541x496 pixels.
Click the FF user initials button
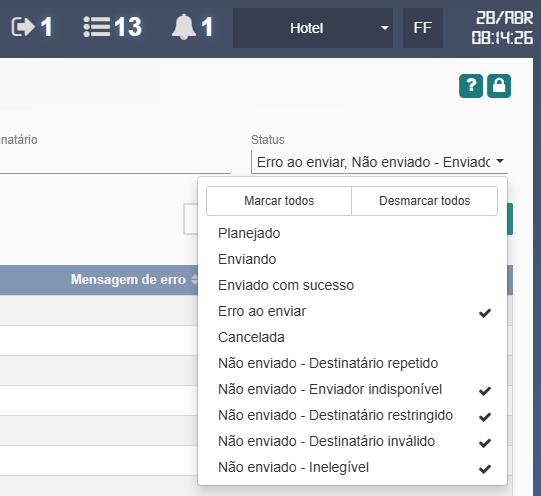423,28
